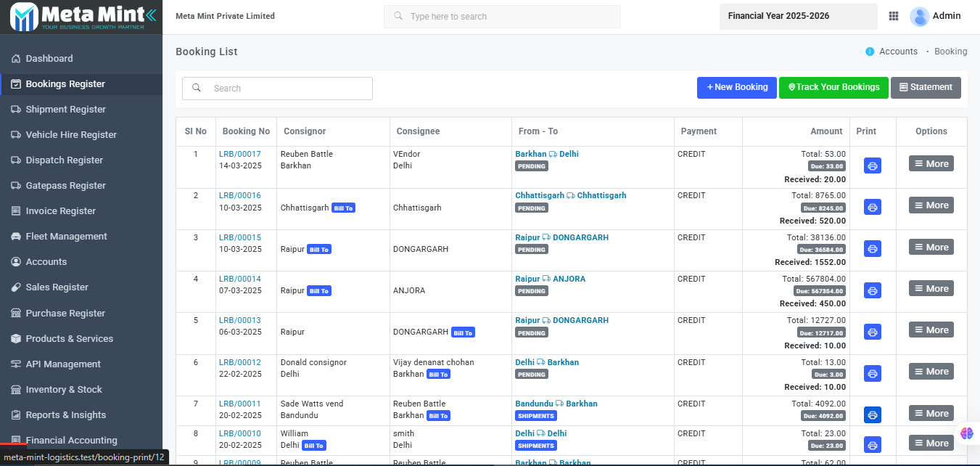Click the New Booking button
The width and height of the screenshot is (980, 466).
point(736,88)
